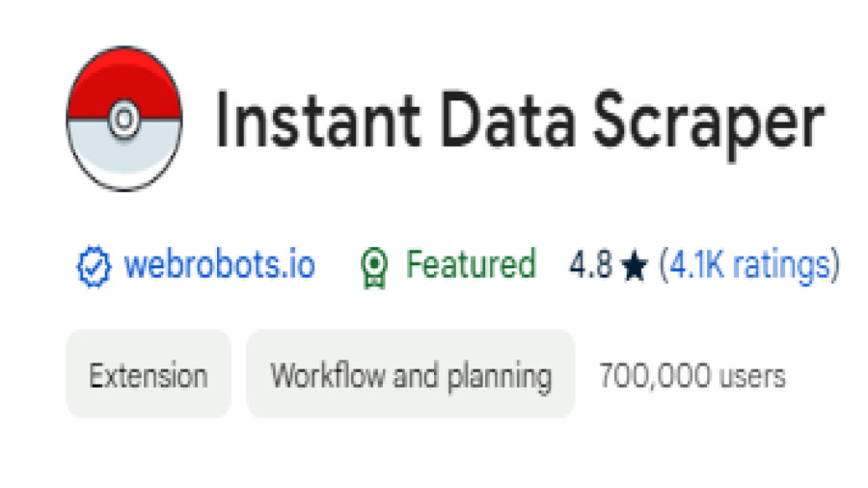Click the 4.8 rating number
Screen dimensions: 868x488
click(590, 265)
